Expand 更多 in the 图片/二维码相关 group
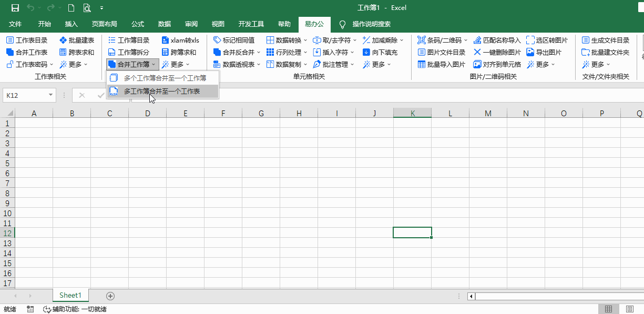The height and width of the screenshot is (314, 644). pyautogui.click(x=541, y=64)
